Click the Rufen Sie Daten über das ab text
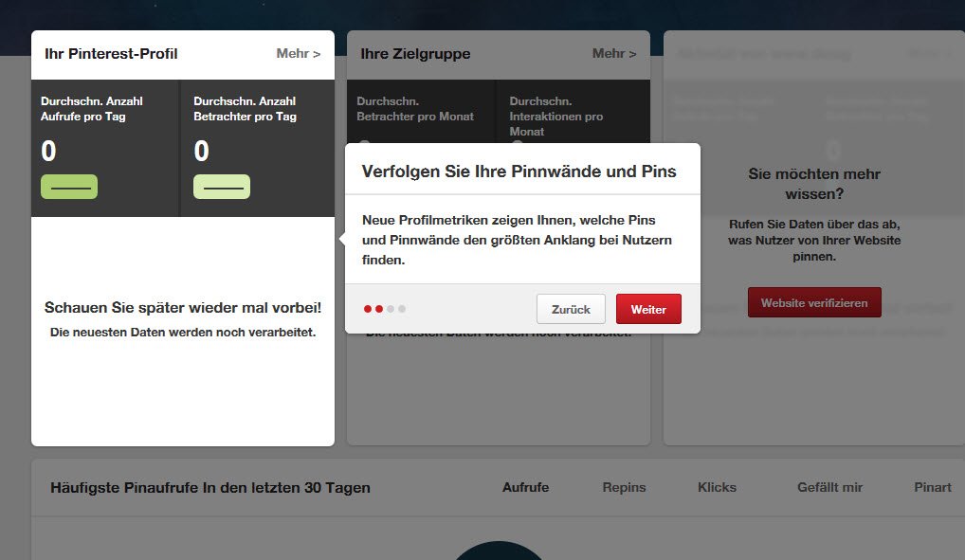 point(814,240)
